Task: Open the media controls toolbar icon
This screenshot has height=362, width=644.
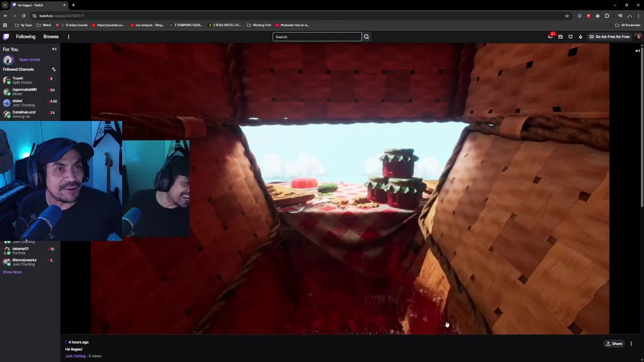Action: (x=620, y=16)
